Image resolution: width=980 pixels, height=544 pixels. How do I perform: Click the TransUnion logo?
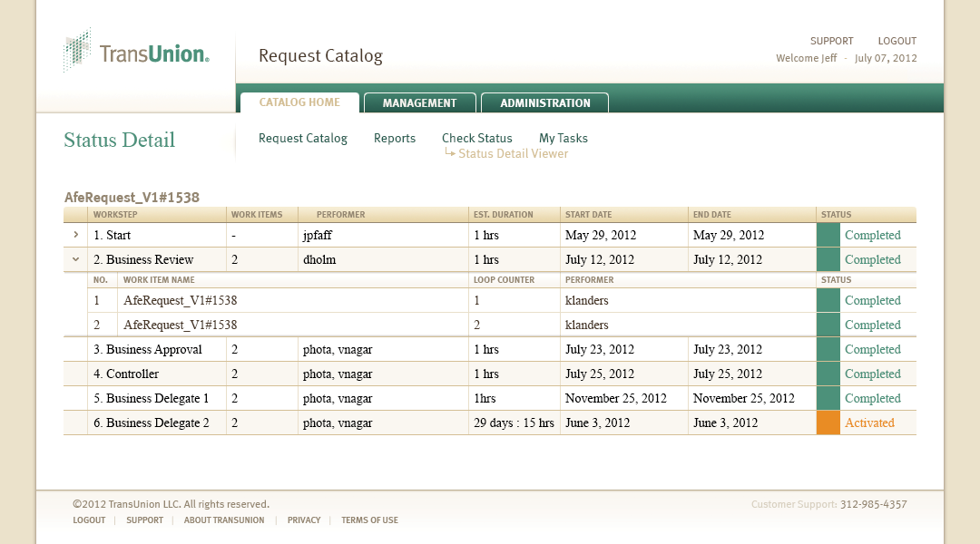[137, 52]
